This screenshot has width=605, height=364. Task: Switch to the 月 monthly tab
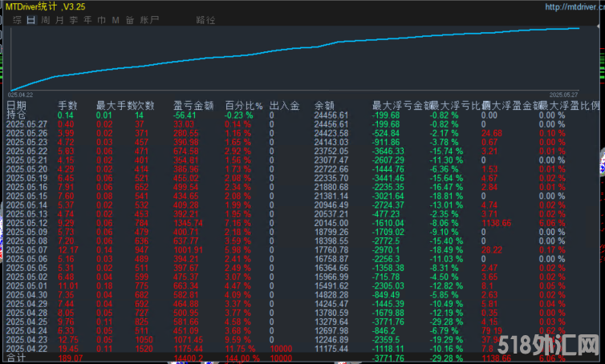(x=60, y=19)
